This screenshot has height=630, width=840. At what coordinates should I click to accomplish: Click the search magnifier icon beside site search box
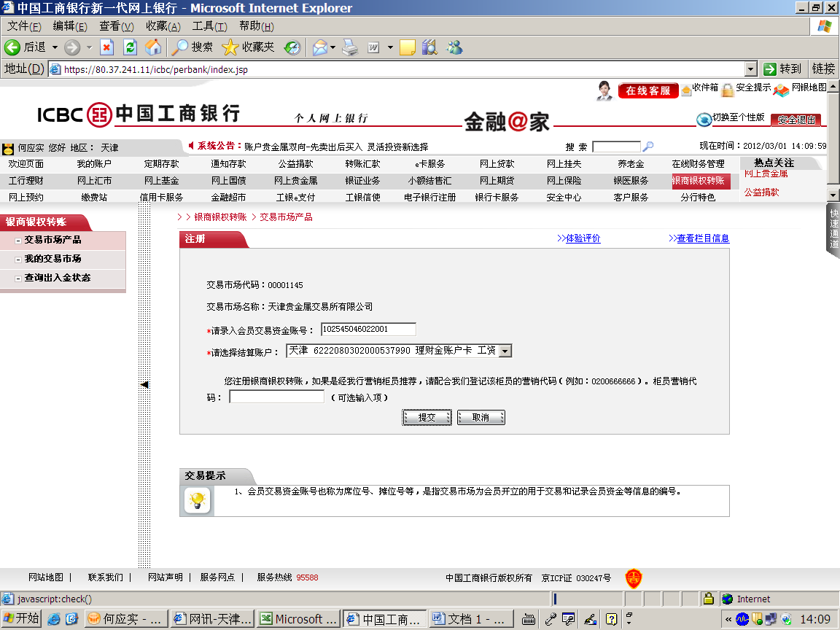648,147
